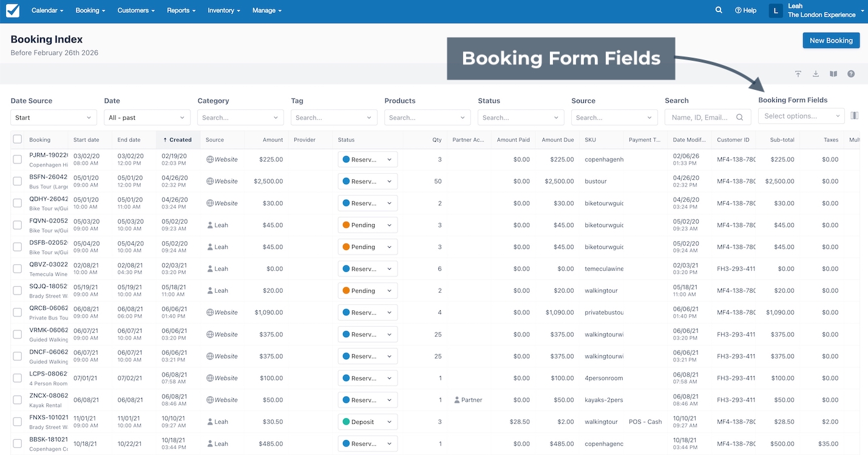Open the Manage menu
Screen dimensions: 868x455
point(266,10)
